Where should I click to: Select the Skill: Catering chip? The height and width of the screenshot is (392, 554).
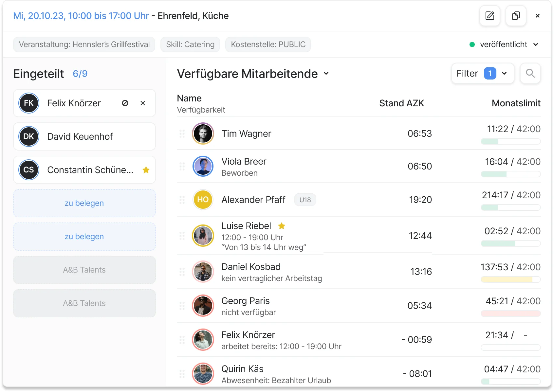(x=190, y=45)
